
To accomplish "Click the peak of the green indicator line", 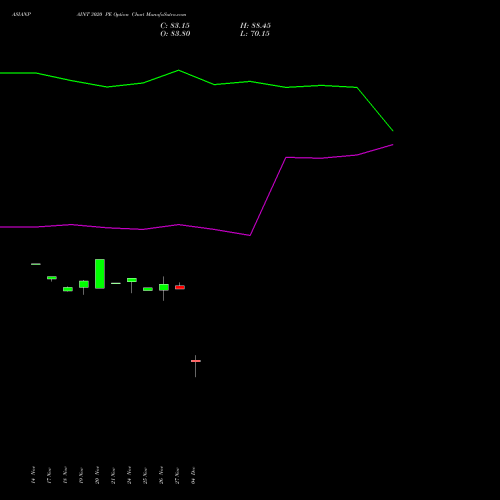I will 179,70.
